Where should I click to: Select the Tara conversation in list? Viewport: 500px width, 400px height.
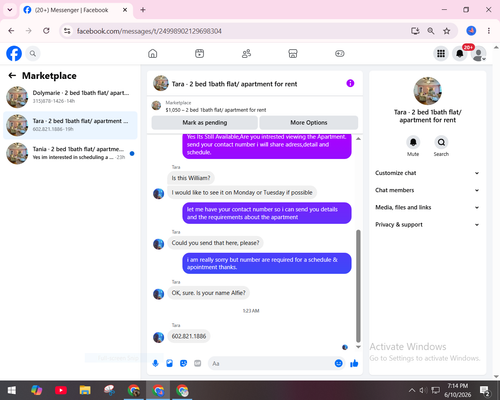(x=70, y=125)
